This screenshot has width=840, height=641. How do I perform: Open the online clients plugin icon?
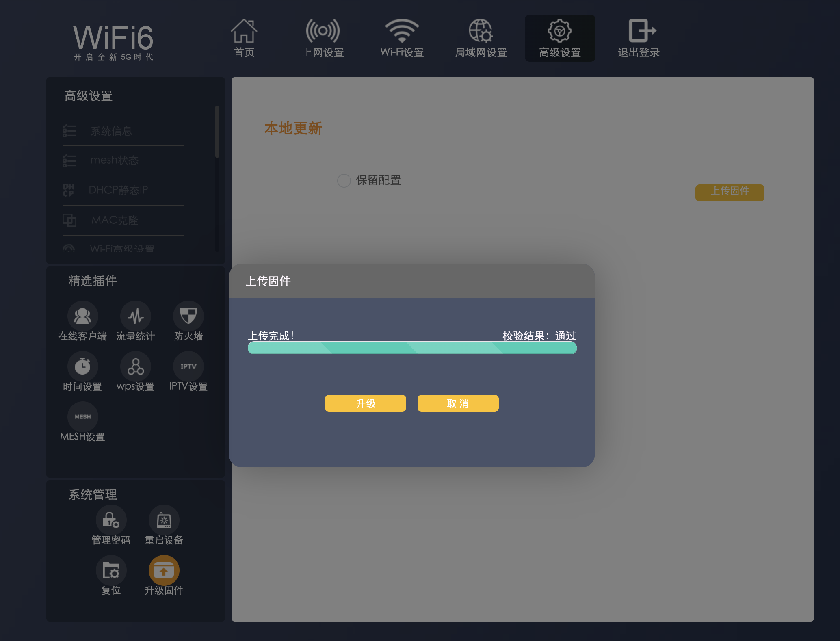click(82, 316)
